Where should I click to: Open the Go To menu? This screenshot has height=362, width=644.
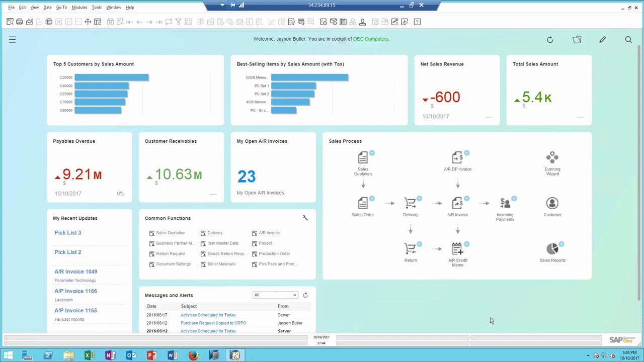coord(61,8)
